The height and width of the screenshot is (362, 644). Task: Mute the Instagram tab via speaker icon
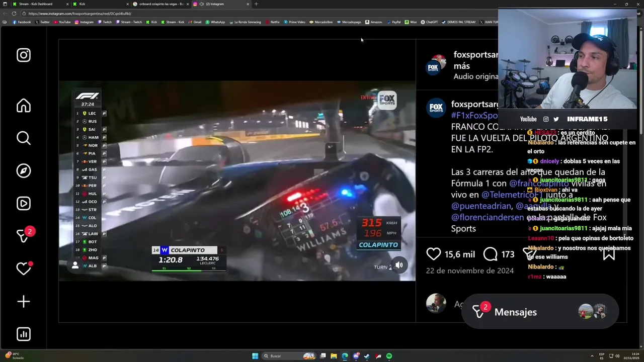coord(201,4)
